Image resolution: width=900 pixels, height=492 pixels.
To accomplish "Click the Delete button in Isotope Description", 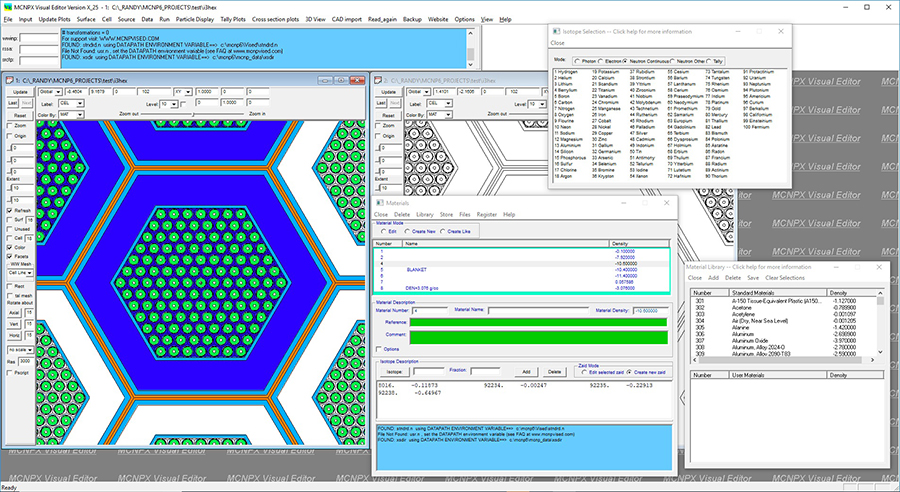I will [554, 372].
